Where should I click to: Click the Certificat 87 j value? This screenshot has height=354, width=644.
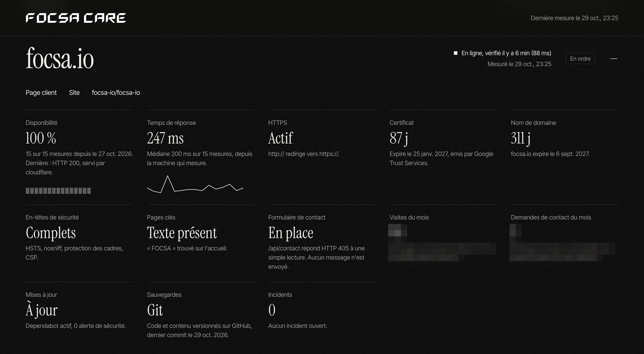[x=399, y=138]
